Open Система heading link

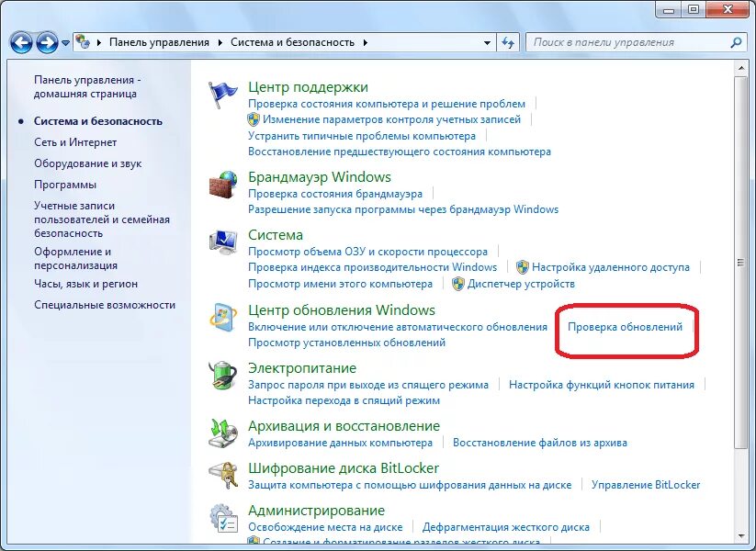[x=276, y=235]
